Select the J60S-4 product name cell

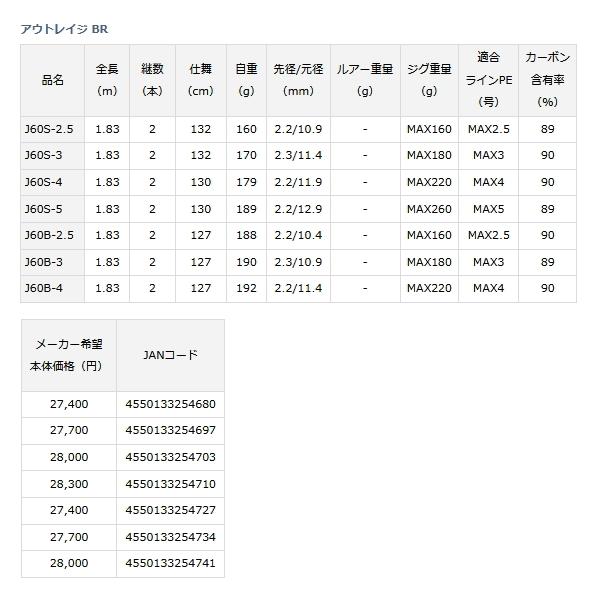tap(52, 183)
